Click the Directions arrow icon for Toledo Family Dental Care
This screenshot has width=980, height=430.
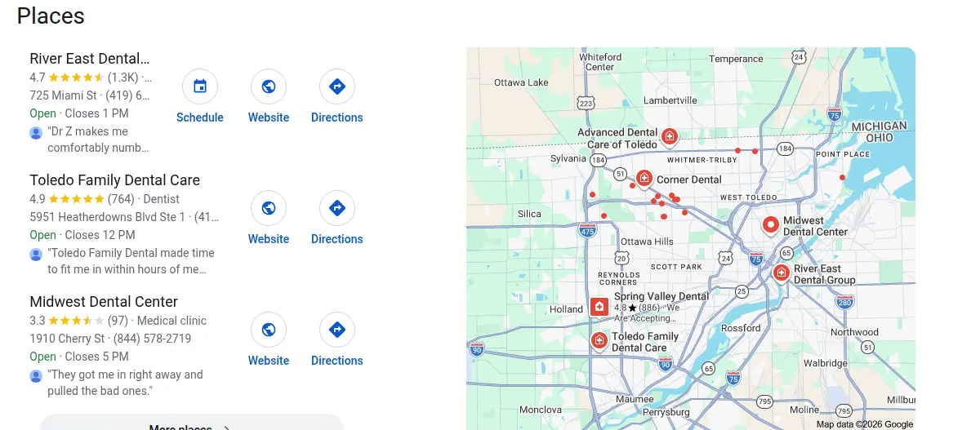[x=337, y=208]
